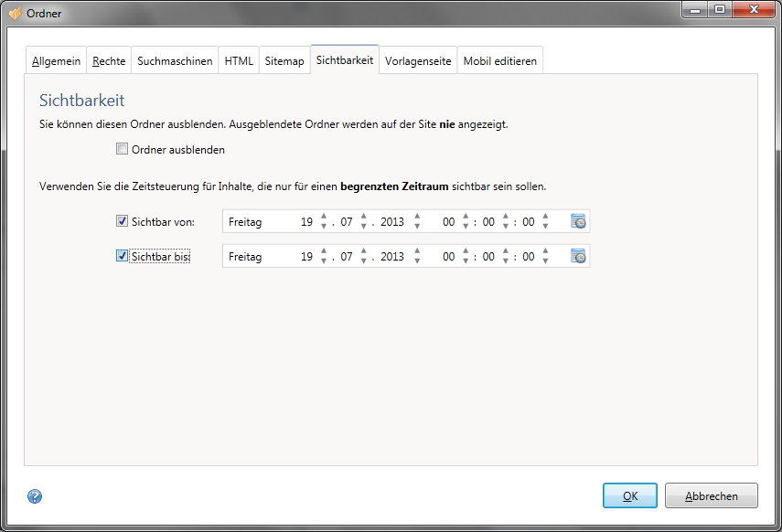Uncheck the Sichtbar bis checkbox
This screenshot has height=532, width=782.
(122, 257)
